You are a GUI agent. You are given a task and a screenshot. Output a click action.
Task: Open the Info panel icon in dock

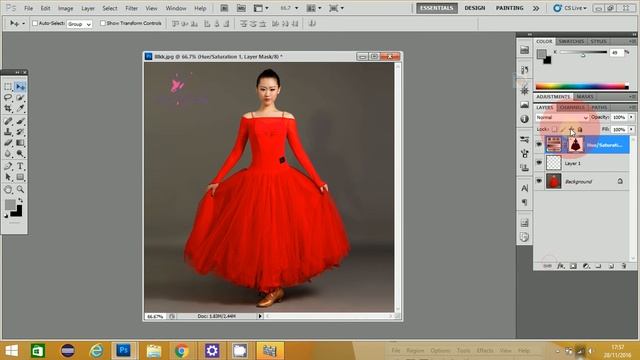tap(524, 119)
